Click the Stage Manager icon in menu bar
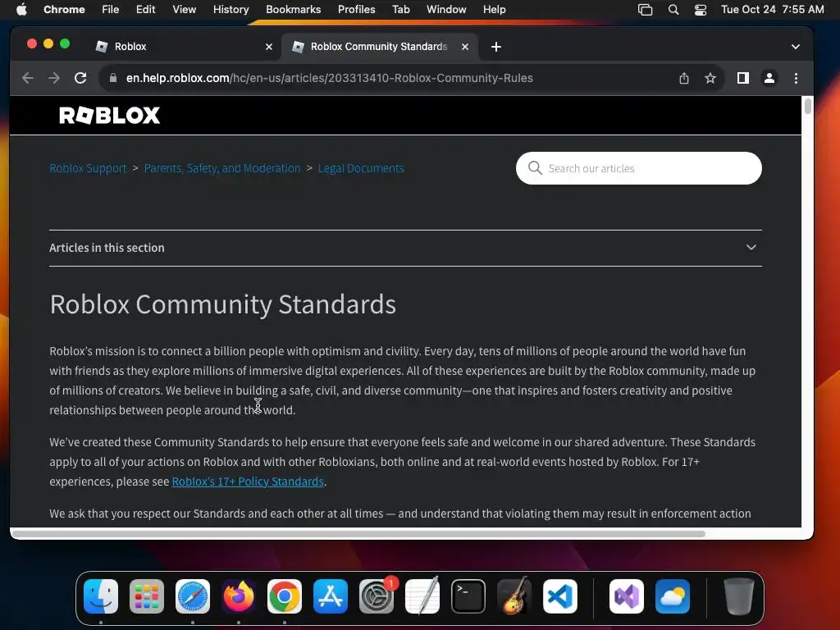The image size is (840, 630). (645, 10)
